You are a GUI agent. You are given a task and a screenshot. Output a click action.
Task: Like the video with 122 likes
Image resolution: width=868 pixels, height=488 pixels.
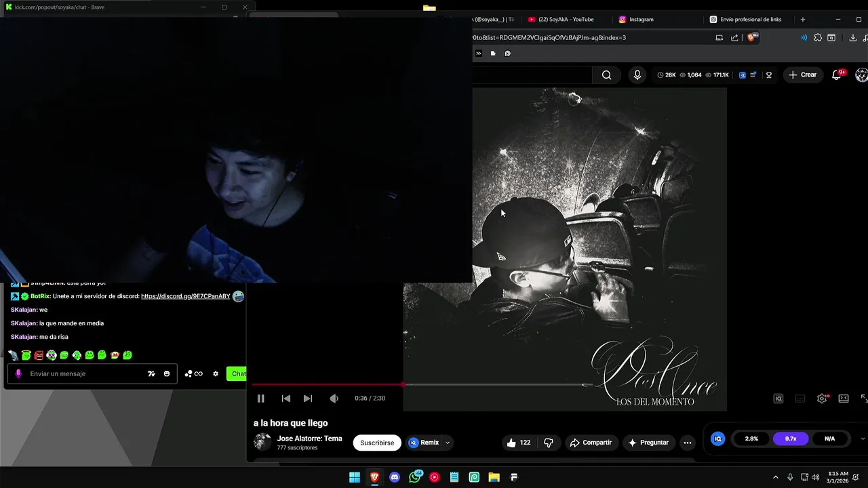(x=518, y=443)
